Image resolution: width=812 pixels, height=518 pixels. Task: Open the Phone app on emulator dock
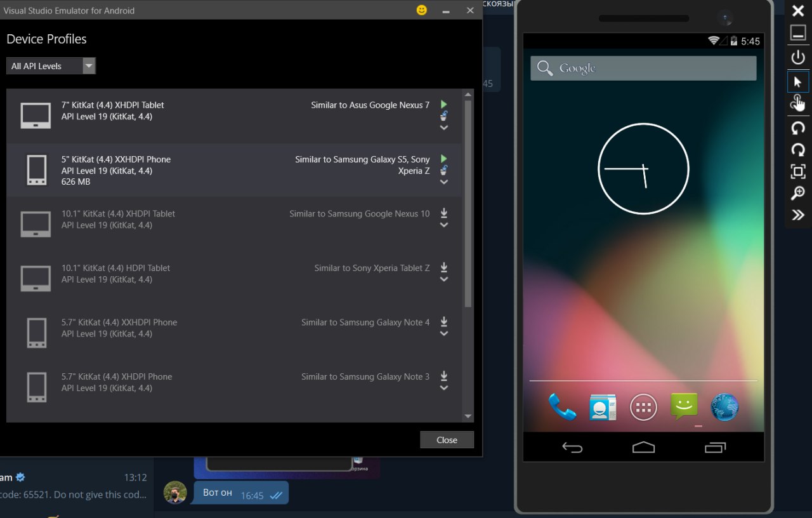point(562,407)
